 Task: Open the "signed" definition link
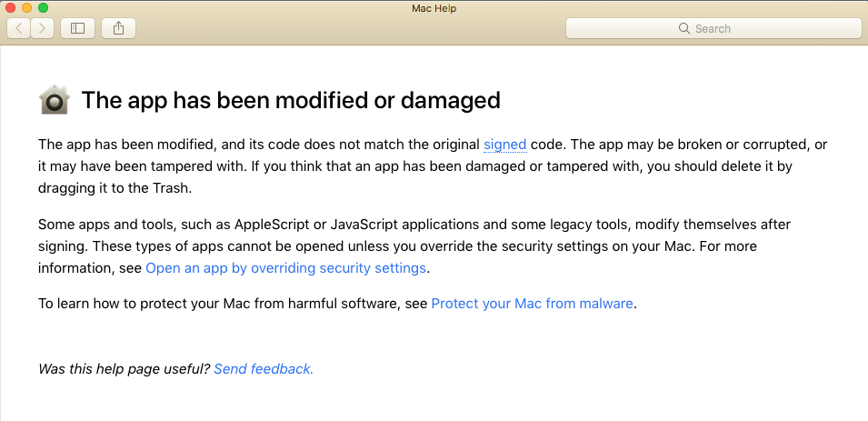click(504, 144)
